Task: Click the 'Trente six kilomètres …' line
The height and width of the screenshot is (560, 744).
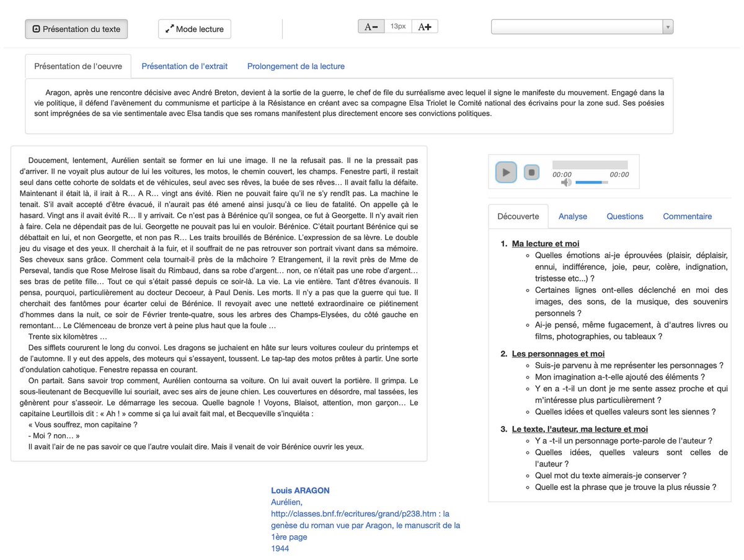Action: tap(68, 337)
